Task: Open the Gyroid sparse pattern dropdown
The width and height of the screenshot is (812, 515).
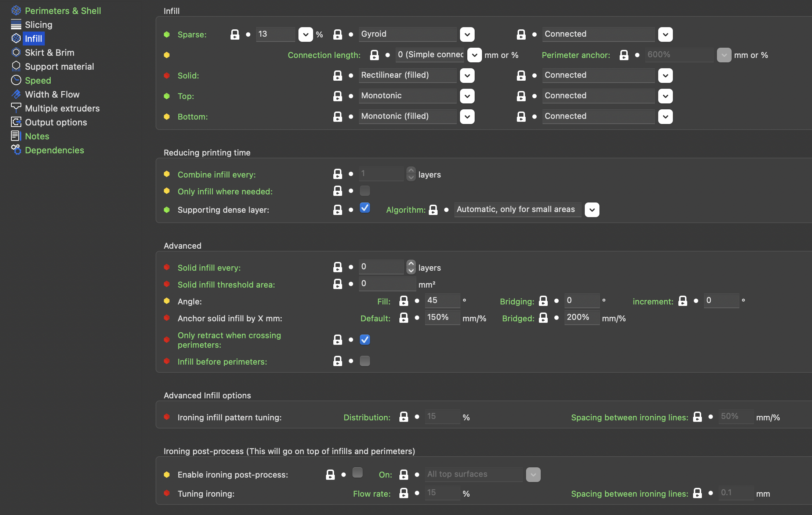Action: [467, 34]
